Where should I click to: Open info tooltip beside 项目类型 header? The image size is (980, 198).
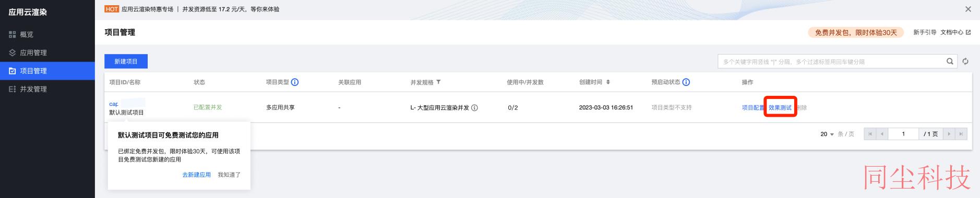click(295, 82)
